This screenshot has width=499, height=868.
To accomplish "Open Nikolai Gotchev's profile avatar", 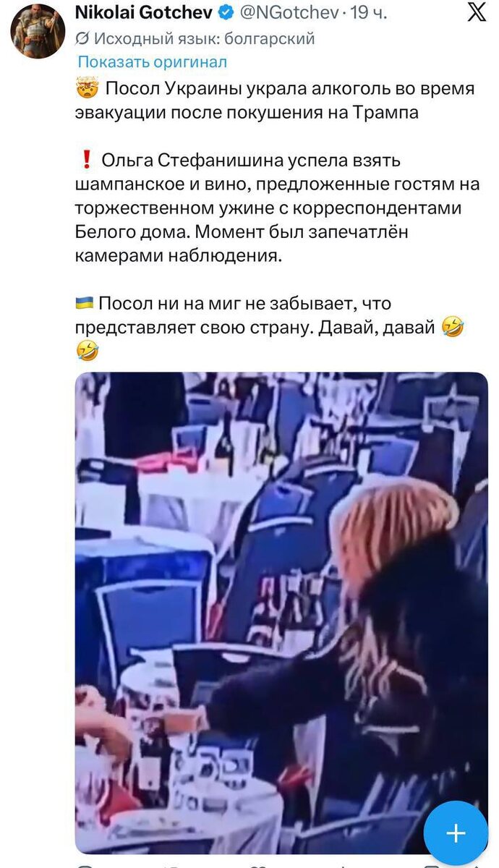I will coord(38,31).
